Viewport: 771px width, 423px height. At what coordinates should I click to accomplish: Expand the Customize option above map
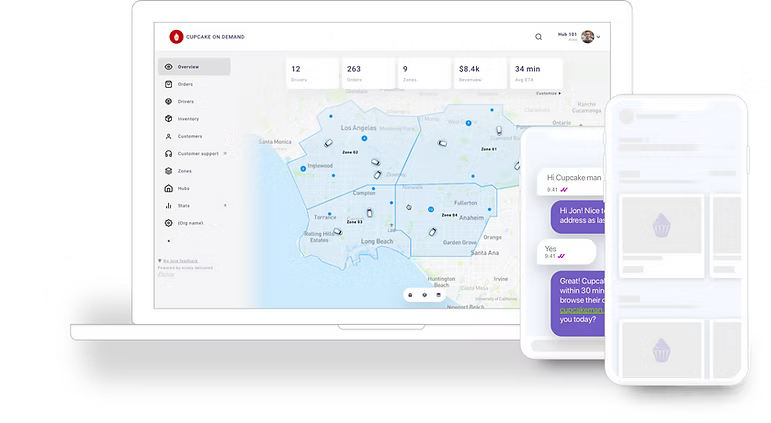tap(548, 93)
